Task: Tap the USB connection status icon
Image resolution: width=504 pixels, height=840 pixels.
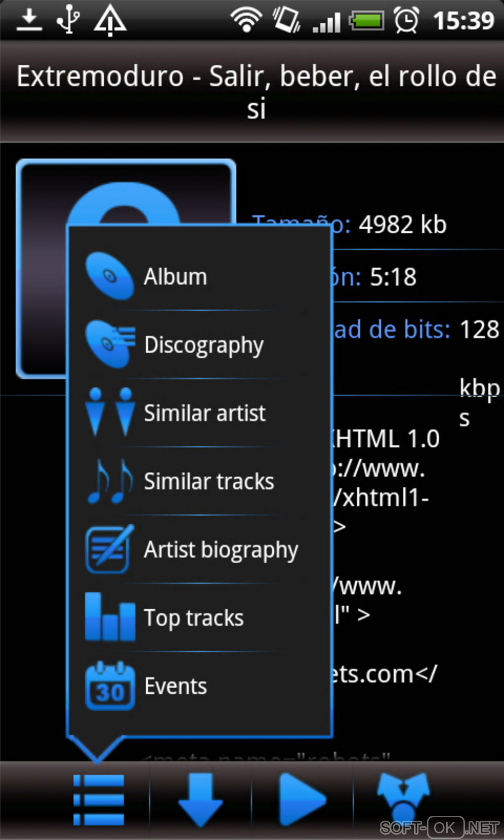Action: click(68, 20)
